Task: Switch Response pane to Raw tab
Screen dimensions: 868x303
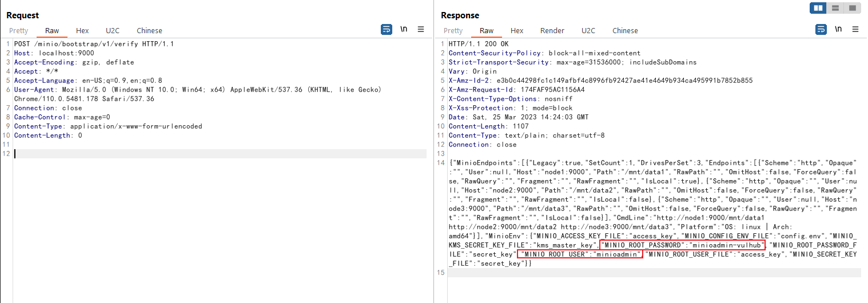Action: coord(487,31)
